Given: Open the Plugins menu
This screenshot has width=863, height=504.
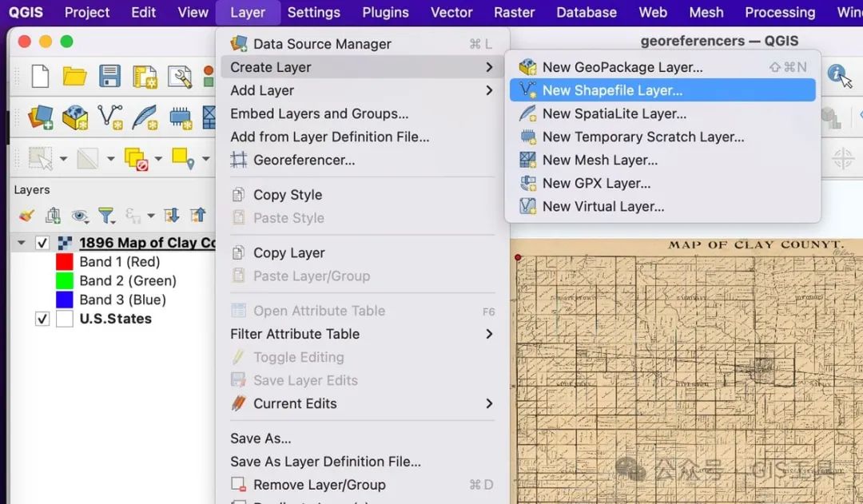Looking at the screenshot, I should tap(385, 12).
